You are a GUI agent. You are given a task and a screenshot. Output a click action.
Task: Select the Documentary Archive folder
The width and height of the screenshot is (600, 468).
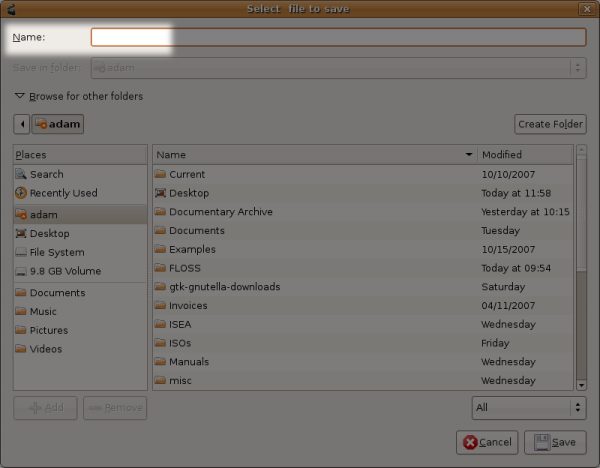pos(220,212)
